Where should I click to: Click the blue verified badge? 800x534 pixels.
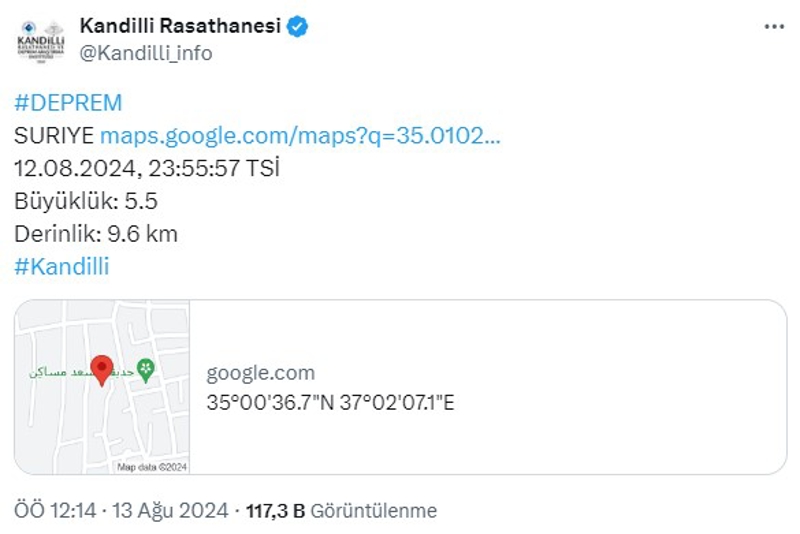click(x=298, y=26)
